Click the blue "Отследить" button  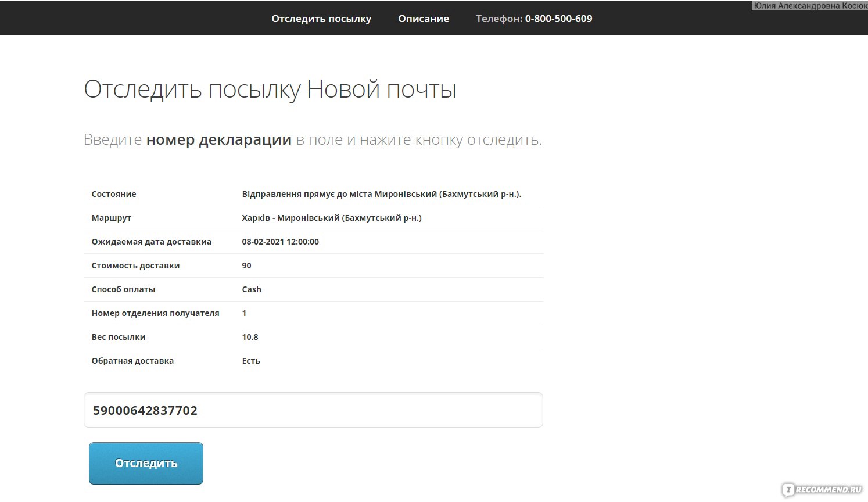[x=146, y=463]
